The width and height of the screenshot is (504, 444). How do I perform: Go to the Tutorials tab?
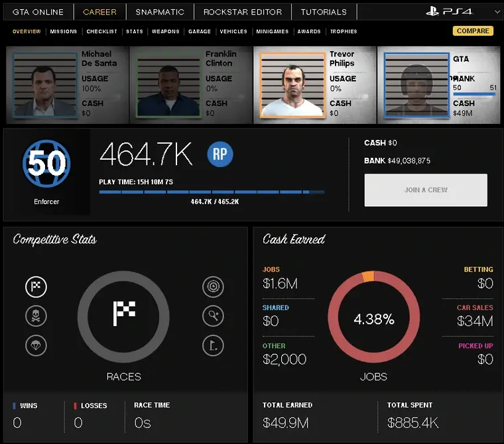tap(324, 12)
